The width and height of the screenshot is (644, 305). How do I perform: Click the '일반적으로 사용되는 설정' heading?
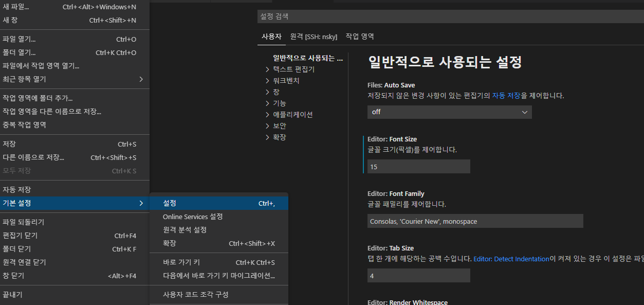[x=445, y=62]
